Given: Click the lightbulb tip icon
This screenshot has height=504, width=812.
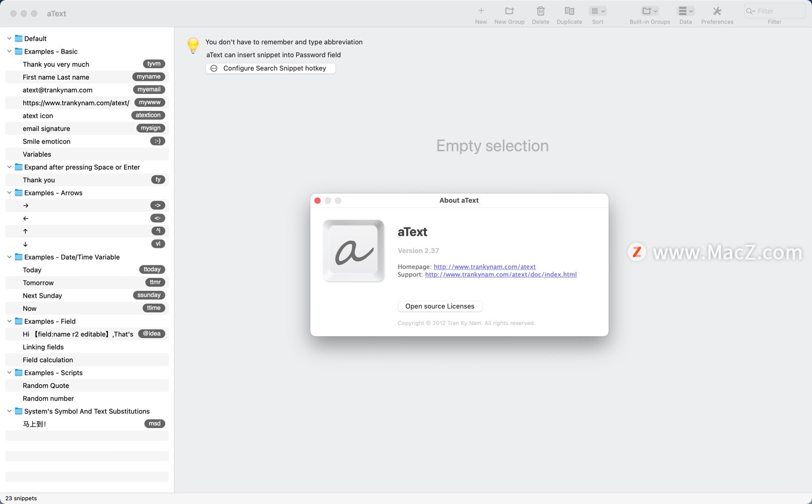Looking at the screenshot, I should tap(193, 45).
